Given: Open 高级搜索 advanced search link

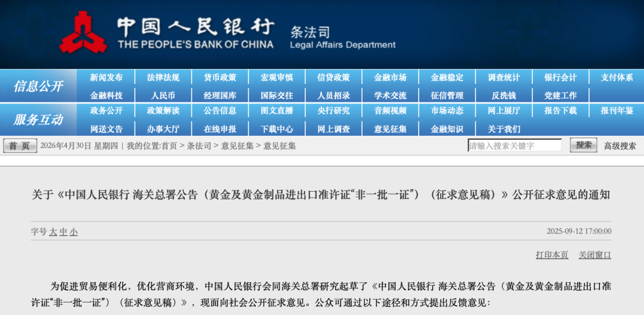Looking at the screenshot, I should [620, 146].
